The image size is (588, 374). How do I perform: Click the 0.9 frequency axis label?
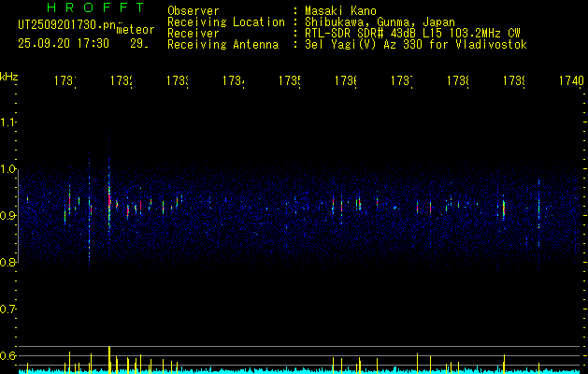7,215
